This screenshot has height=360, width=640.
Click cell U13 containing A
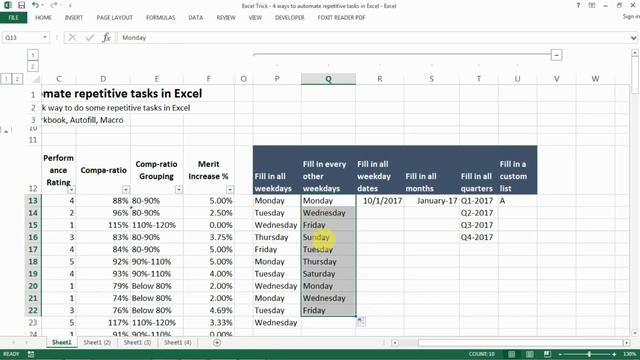coord(517,201)
